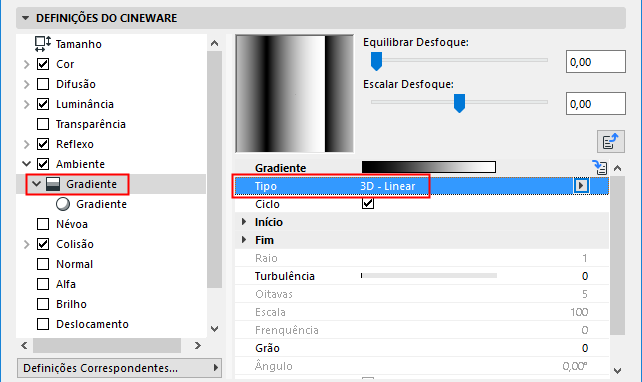Toggle the Cor channel checkbox

[x=43, y=64]
